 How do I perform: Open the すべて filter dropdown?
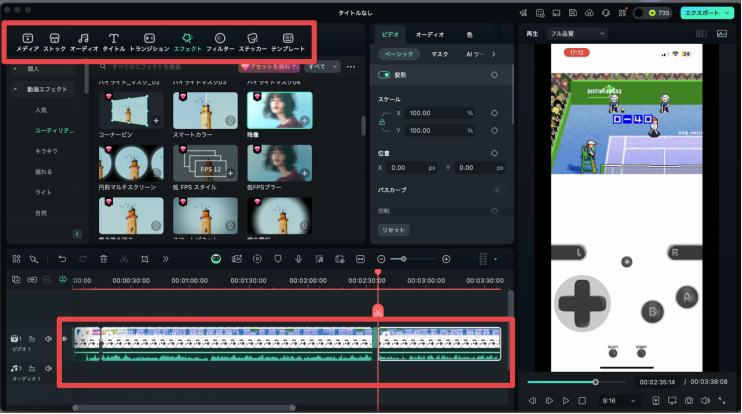(320, 66)
